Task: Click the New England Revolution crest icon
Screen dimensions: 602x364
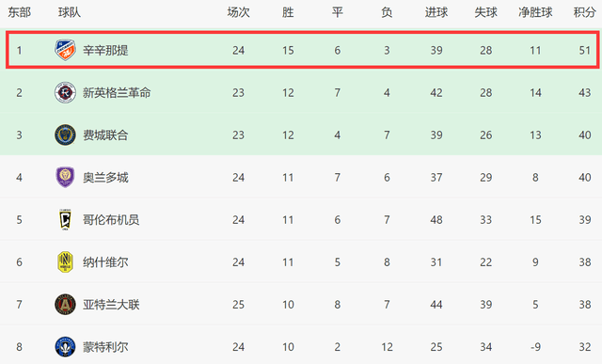Action: pos(65,92)
